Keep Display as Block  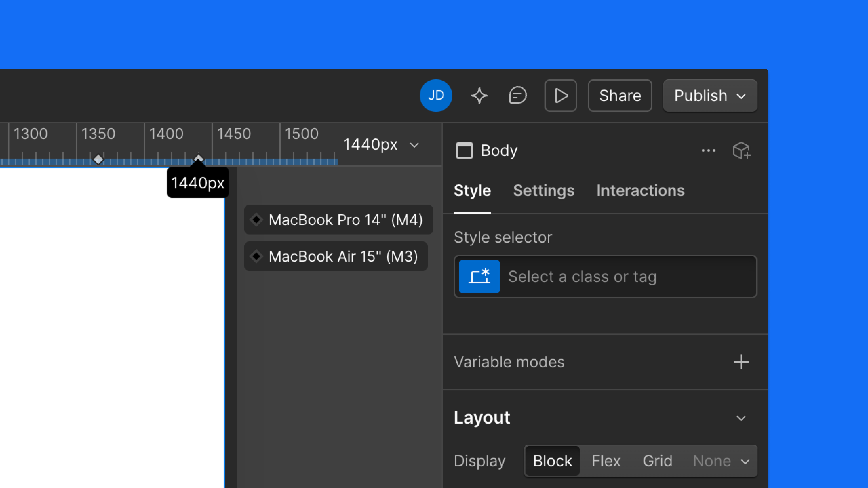552,461
